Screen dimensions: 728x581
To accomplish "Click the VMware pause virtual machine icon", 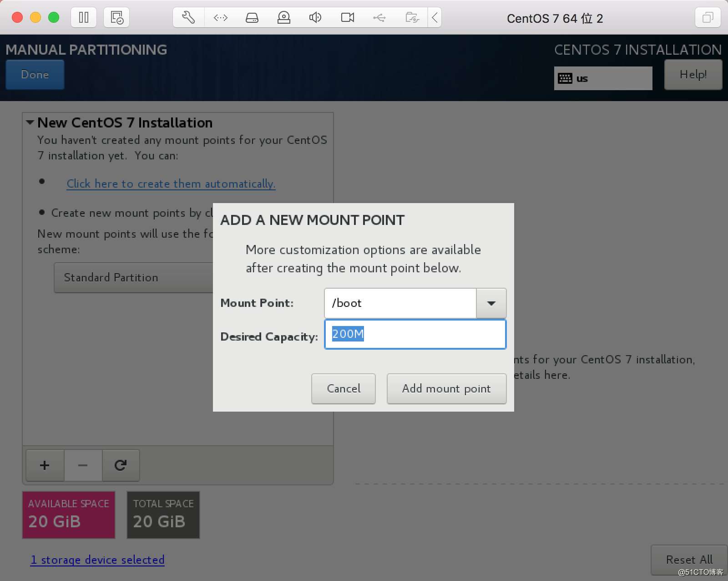I will 84,18.
